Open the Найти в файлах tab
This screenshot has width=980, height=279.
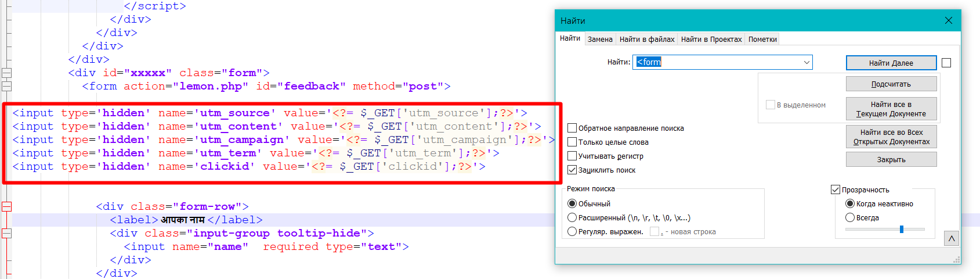click(x=647, y=40)
